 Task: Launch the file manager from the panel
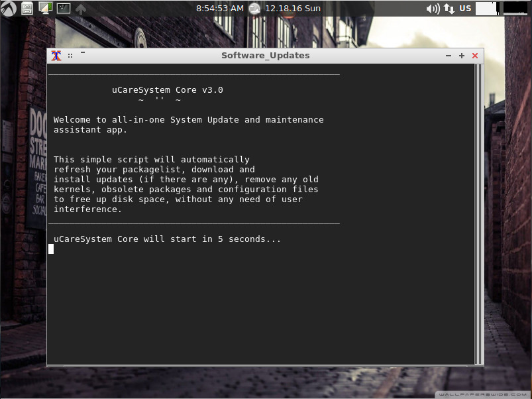27,9
